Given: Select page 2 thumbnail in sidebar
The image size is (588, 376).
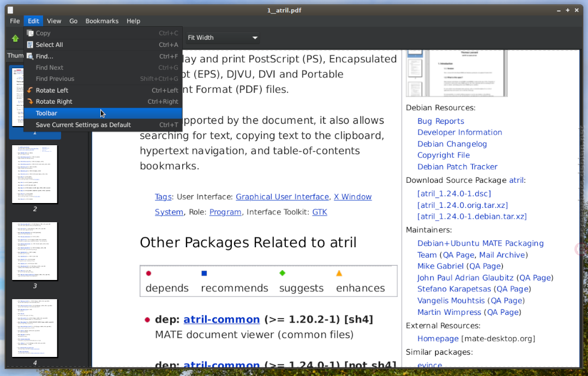Looking at the screenshot, I should (34, 174).
